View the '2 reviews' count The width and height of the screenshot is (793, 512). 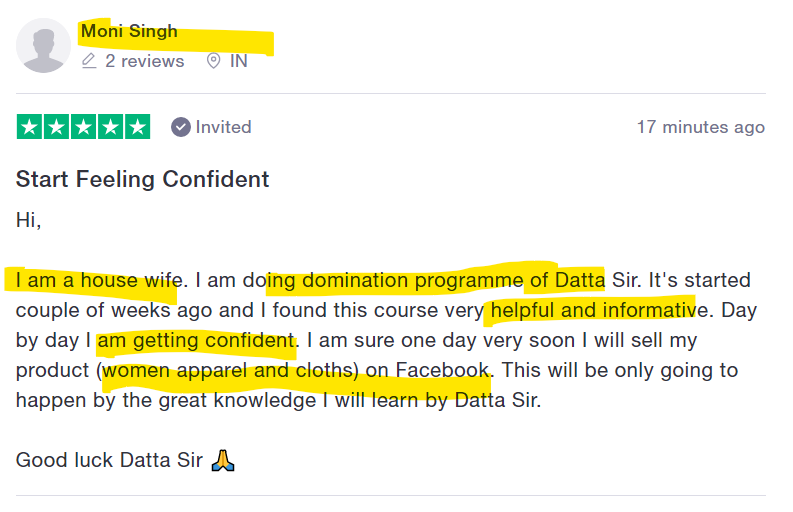pos(145,61)
